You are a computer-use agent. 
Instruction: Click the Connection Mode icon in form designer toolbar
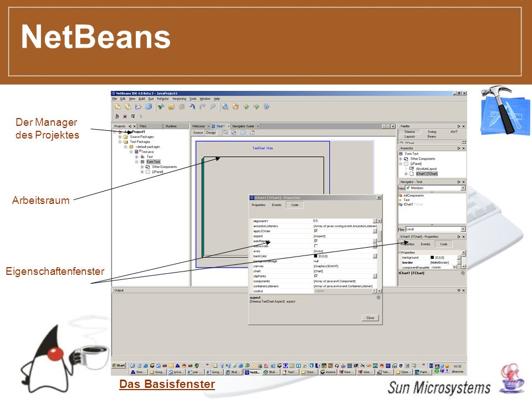[234, 132]
